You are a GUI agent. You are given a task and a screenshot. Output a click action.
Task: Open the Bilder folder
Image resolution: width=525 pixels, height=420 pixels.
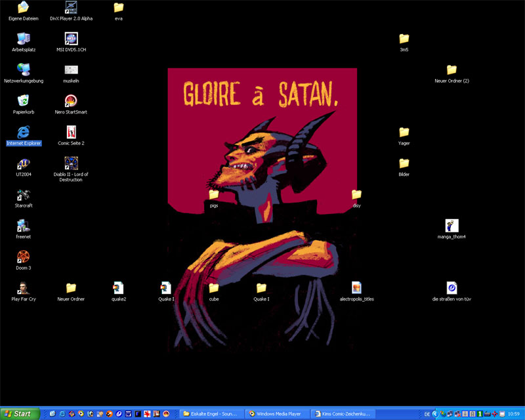404,163
